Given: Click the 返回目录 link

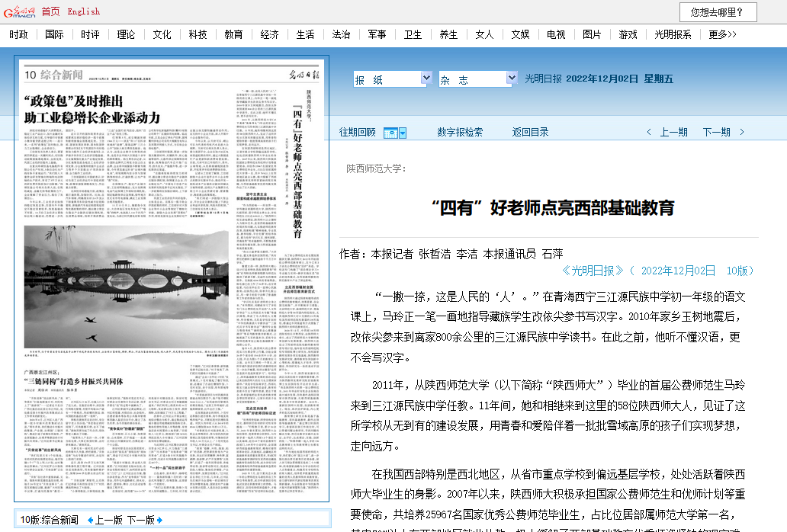Looking at the screenshot, I should [530, 133].
